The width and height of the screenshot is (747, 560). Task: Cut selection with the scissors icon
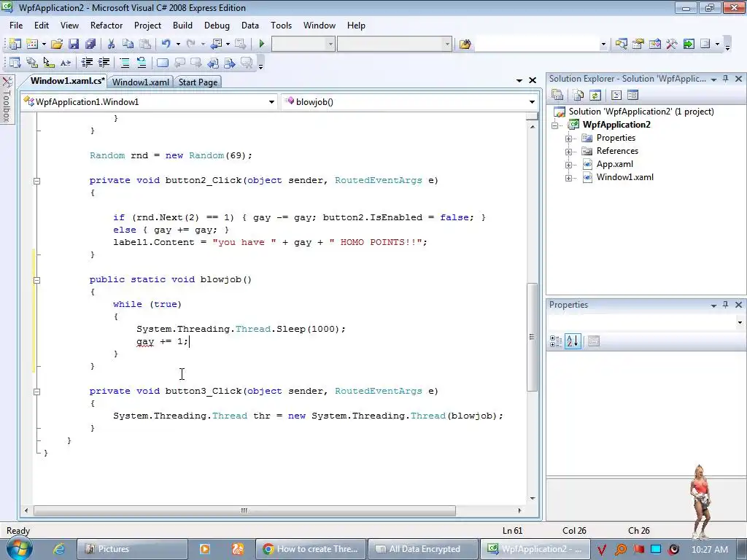111,44
